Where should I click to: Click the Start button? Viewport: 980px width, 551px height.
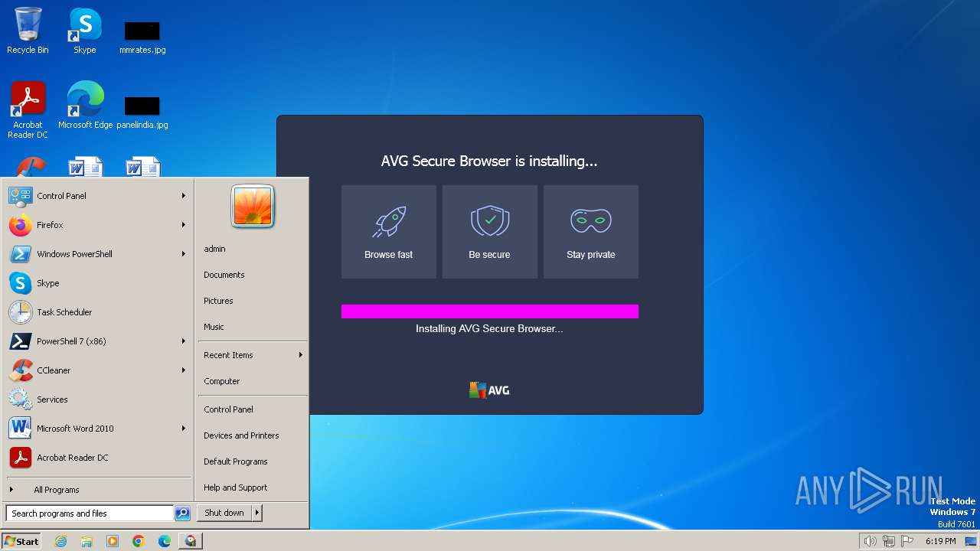(21, 541)
